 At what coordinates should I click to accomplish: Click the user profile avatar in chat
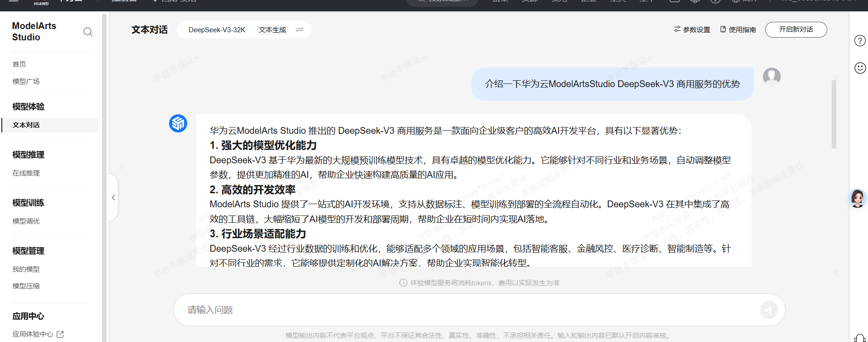click(x=771, y=77)
